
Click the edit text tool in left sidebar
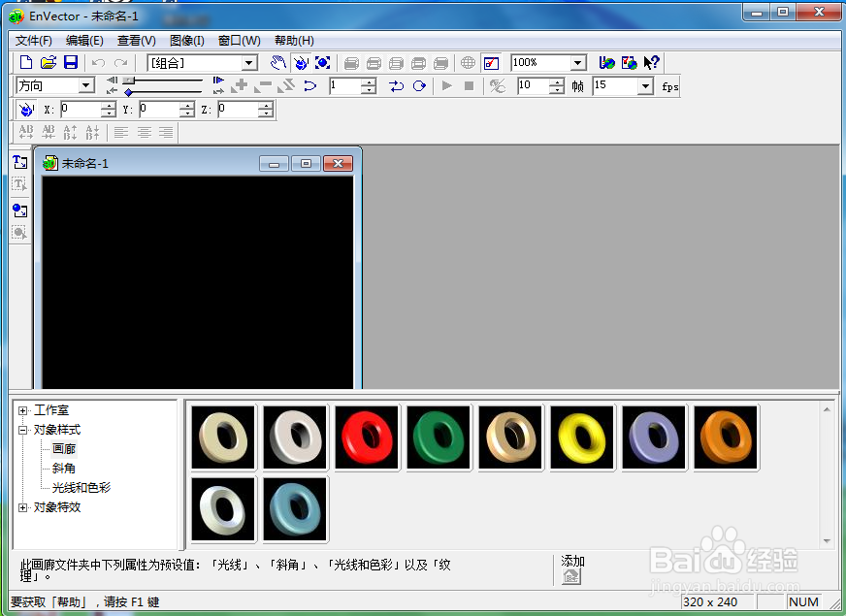coord(20,184)
